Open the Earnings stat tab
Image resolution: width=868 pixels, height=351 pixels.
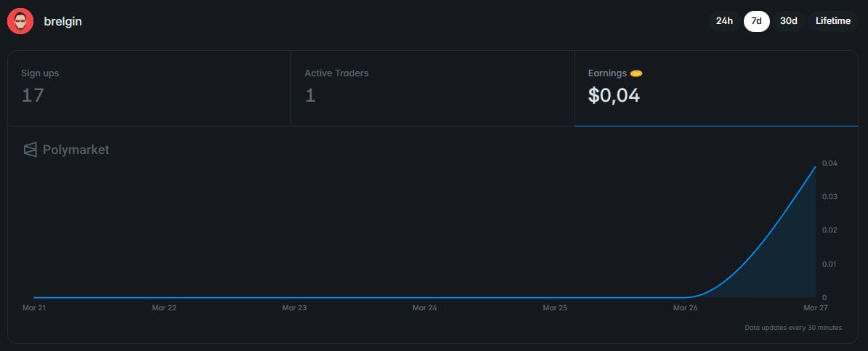[716, 89]
